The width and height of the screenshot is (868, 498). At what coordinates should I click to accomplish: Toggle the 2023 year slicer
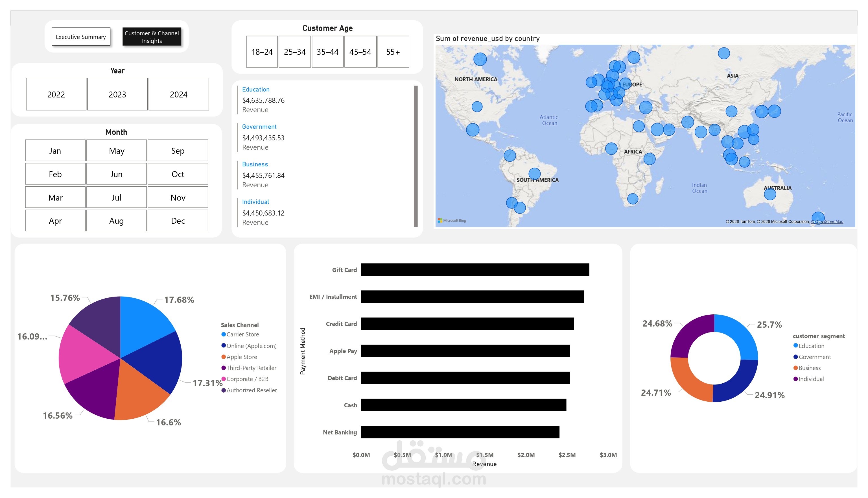tap(117, 94)
